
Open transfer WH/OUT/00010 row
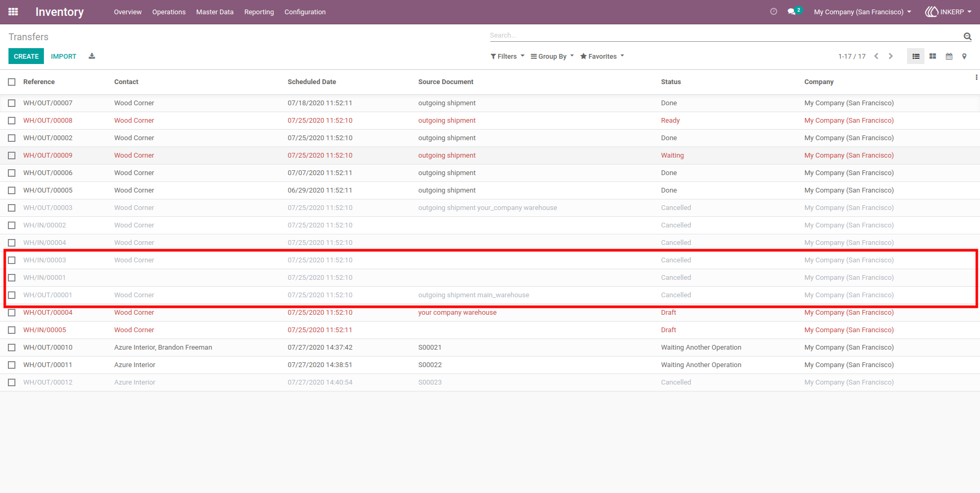point(490,348)
